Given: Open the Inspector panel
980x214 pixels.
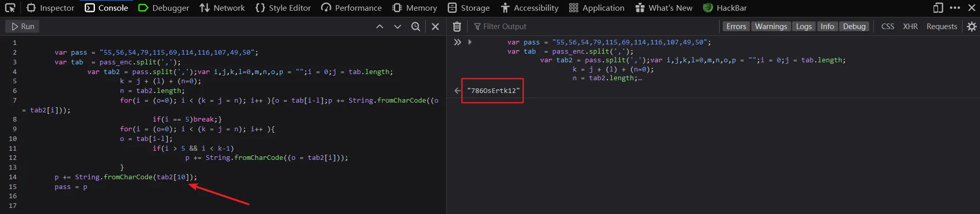Looking at the screenshot, I should tap(51, 8).
